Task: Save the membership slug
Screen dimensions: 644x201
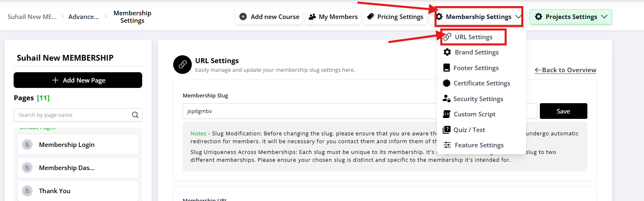Action: [563, 111]
